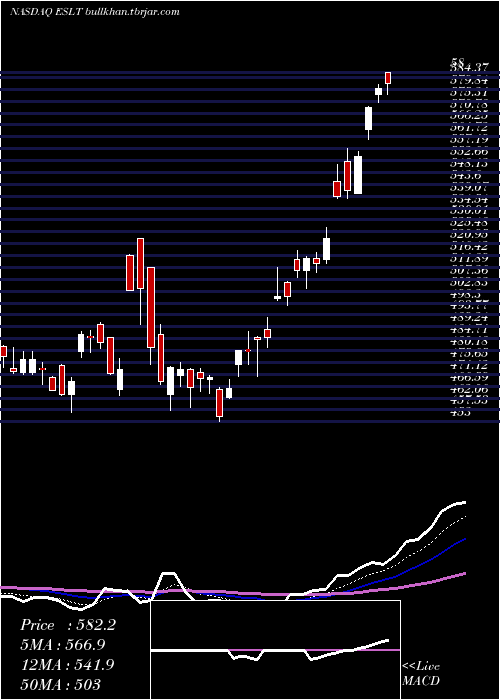Click the <<Live MACD label

[421, 674]
